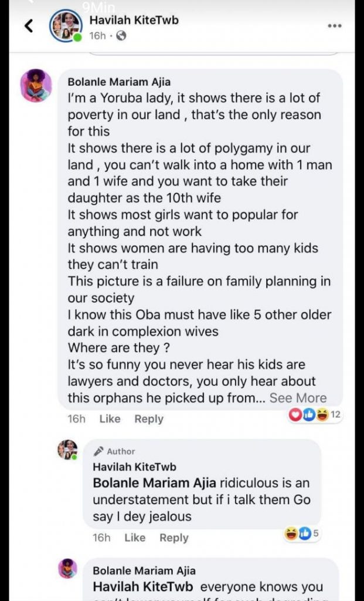364x601 pixels.
Task: Reply to Havilah's author comment
Action: (x=174, y=538)
